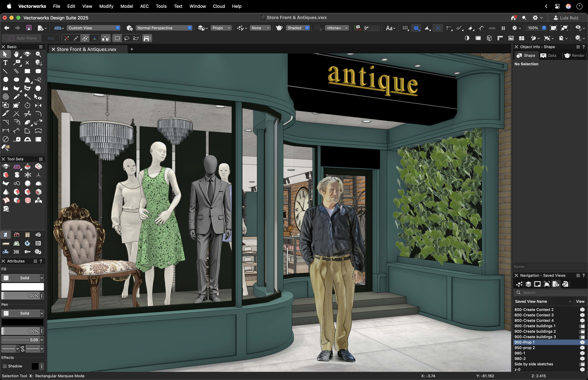
Task: Open the Luis Ruiz account button
Action: (566, 18)
